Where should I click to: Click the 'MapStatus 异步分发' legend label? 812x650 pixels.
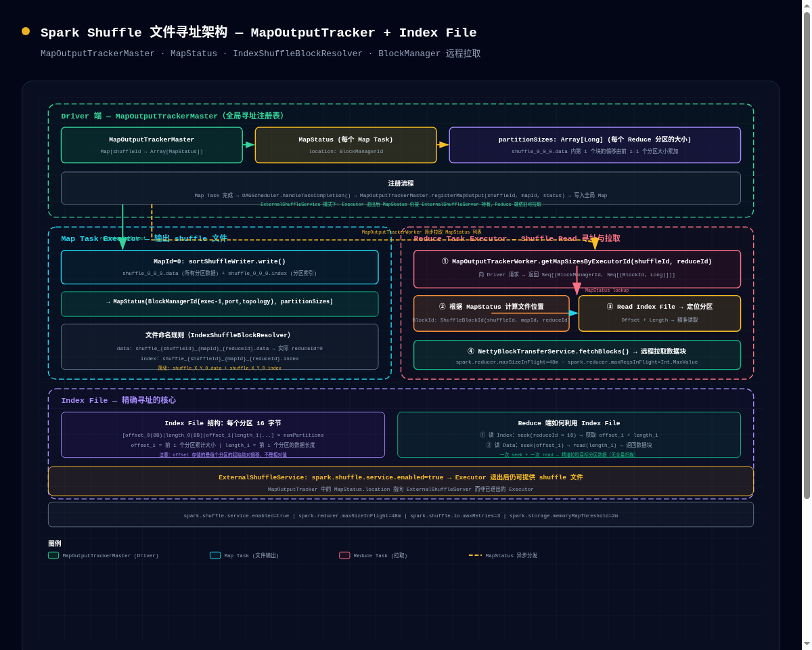pyautogui.click(x=512, y=555)
